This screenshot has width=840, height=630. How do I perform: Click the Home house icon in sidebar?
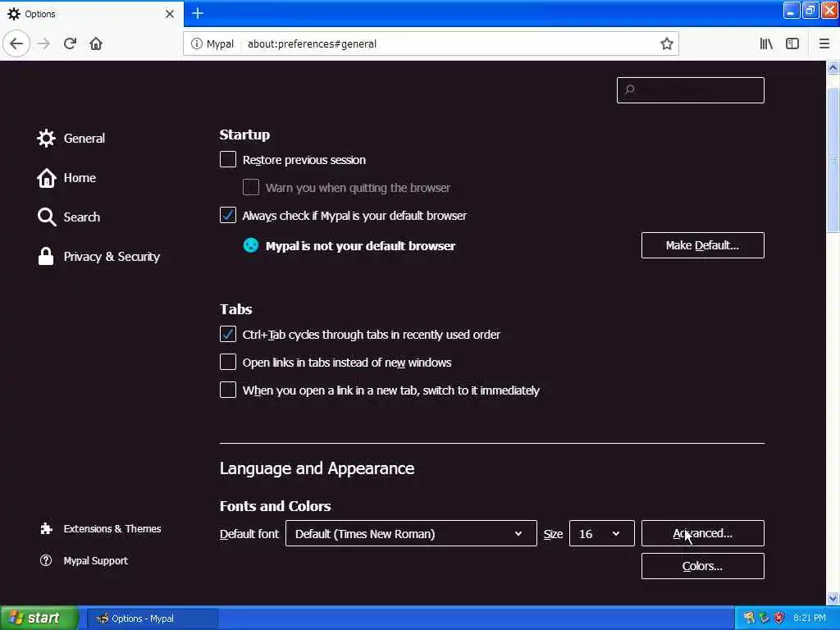pos(46,178)
